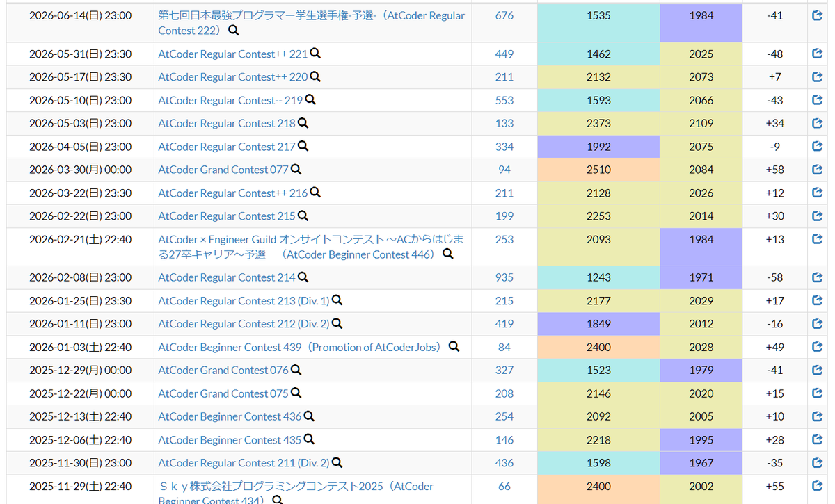Open rank 449 standings link
835x504 pixels.
coord(504,54)
